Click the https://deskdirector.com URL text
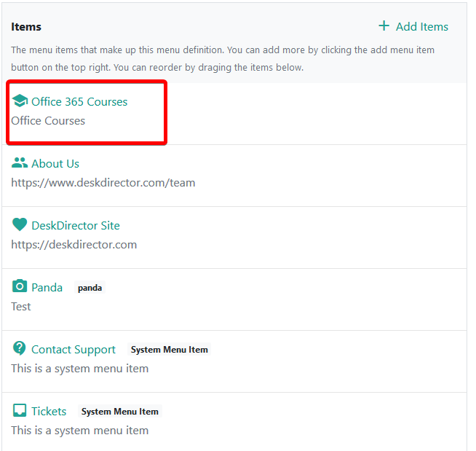The width and height of the screenshot is (476, 451). 74,245
